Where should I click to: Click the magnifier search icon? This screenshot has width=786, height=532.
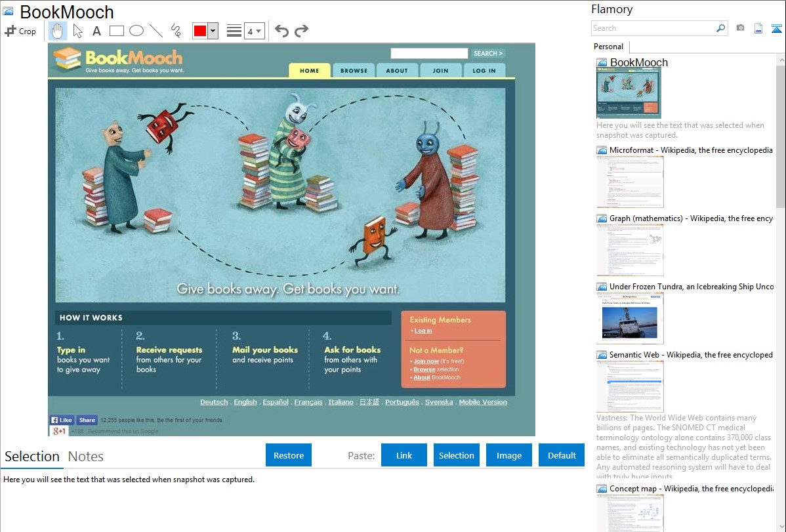pyautogui.click(x=721, y=28)
